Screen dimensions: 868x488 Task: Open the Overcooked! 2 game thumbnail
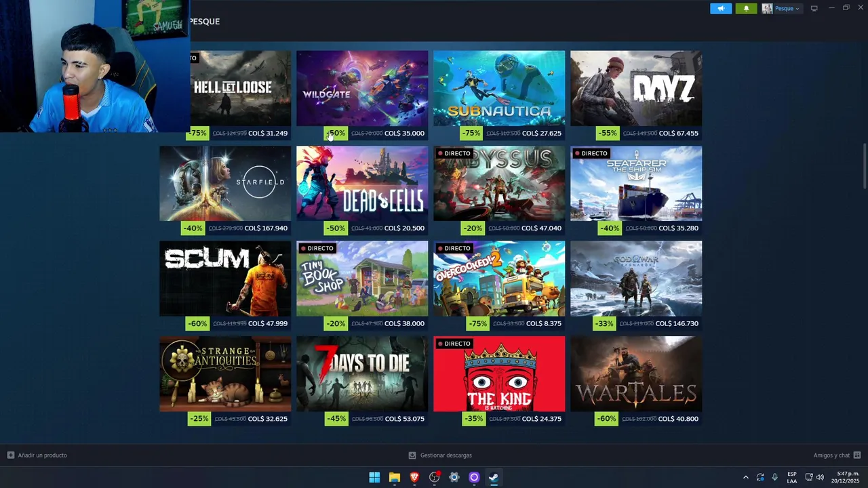[499, 279]
